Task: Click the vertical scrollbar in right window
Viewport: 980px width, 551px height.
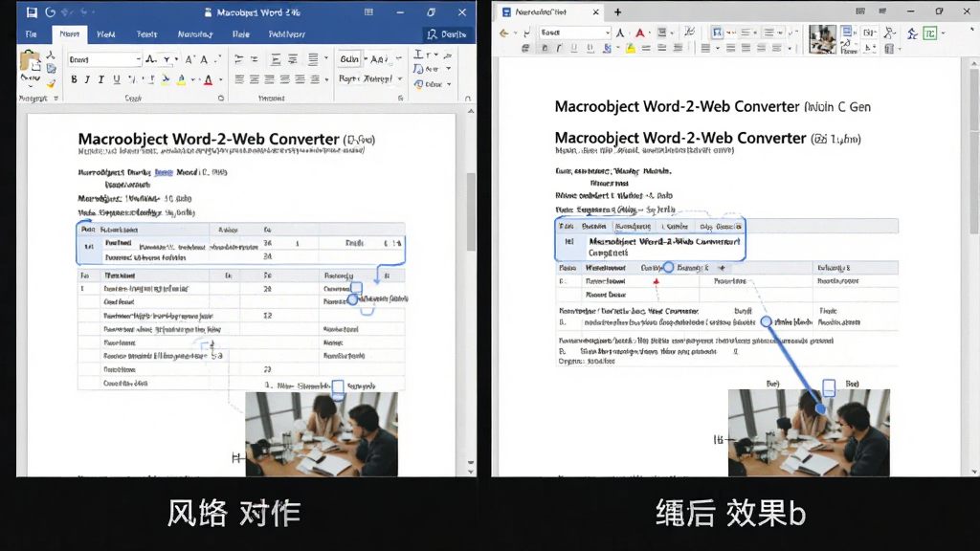Action: (x=973, y=268)
